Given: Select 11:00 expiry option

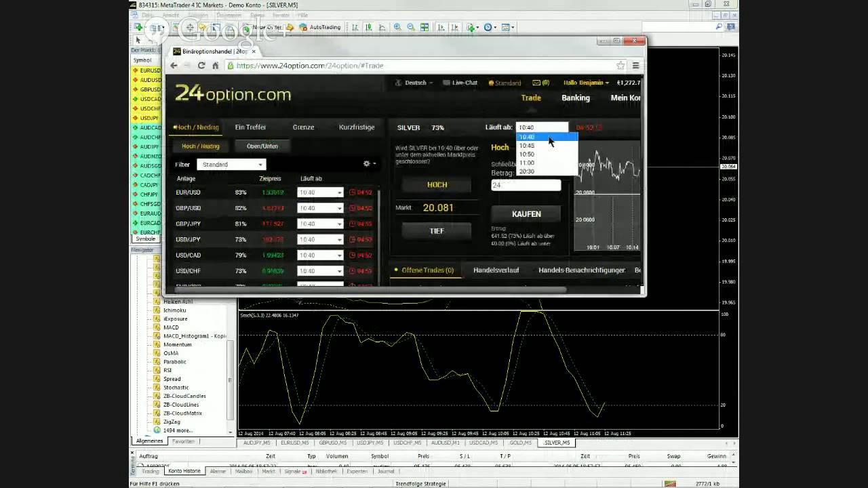Looking at the screenshot, I should click(x=547, y=163).
